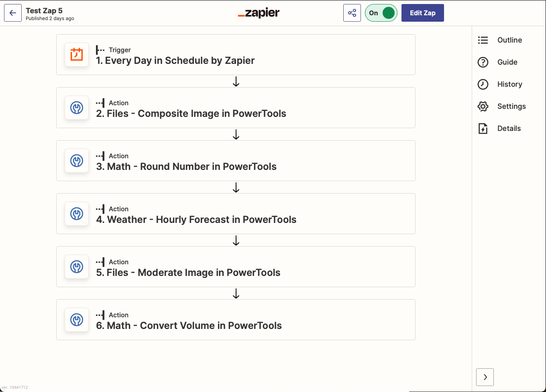546x392 pixels.
Task: Click the PowerTools icon on Round Number step
Action: tap(76, 161)
